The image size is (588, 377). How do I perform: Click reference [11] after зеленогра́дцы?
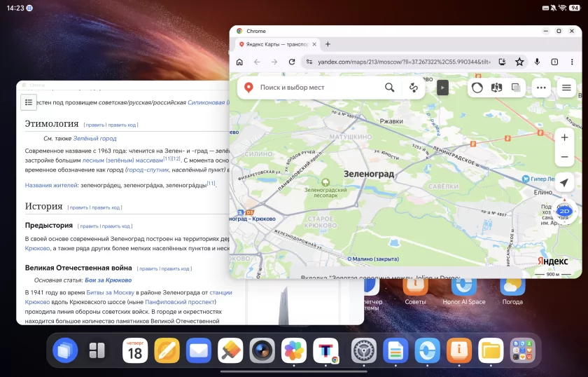(x=211, y=183)
